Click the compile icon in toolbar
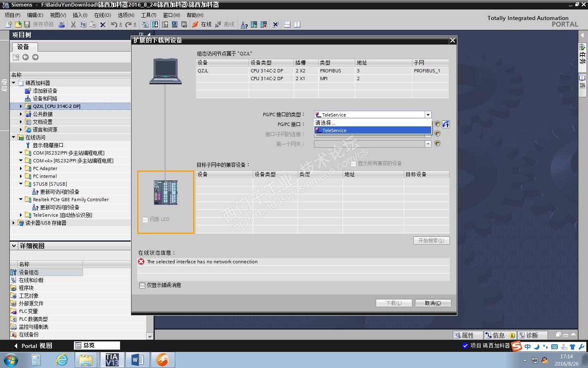The height and width of the screenshot is (368, 588). 146,25
